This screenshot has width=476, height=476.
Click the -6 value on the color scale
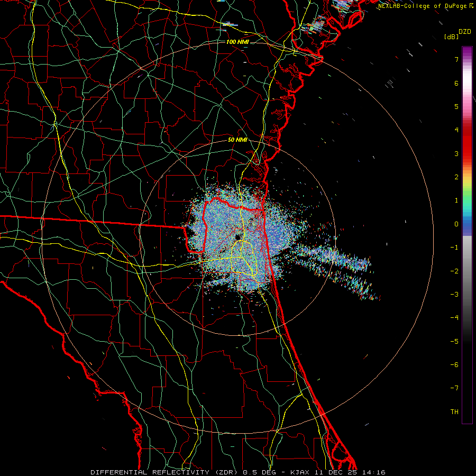(454, 364)
